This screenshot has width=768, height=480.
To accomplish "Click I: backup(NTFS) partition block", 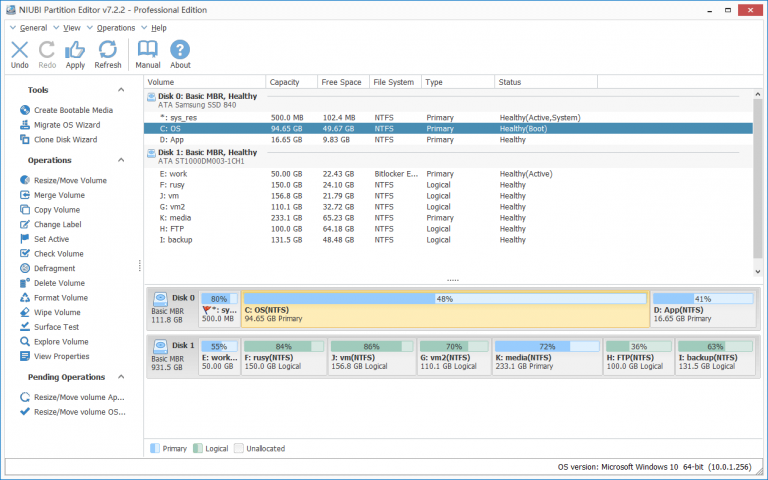I will click(716, 357).
